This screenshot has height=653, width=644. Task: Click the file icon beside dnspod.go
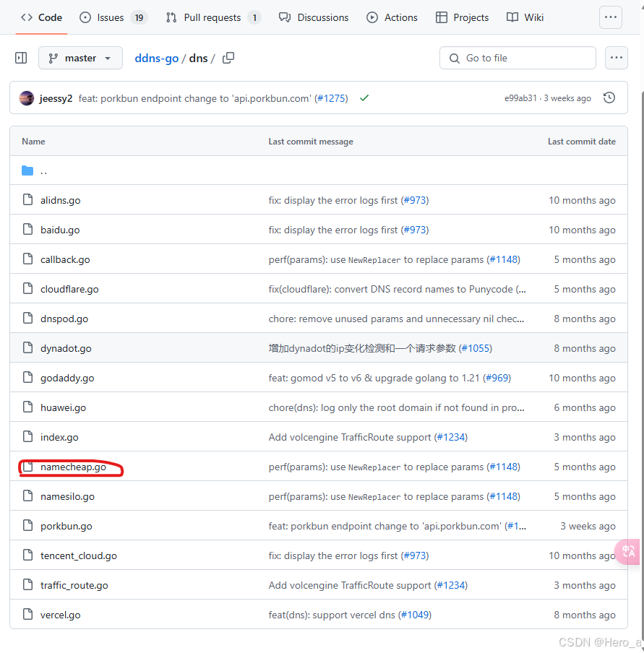point(28,318)
